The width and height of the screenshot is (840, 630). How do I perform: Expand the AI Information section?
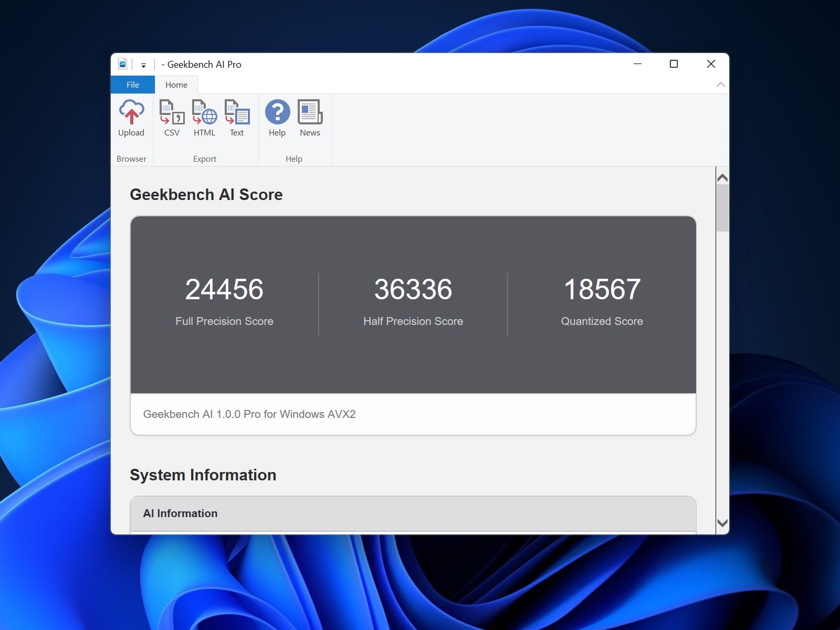[x=181, y=513]
